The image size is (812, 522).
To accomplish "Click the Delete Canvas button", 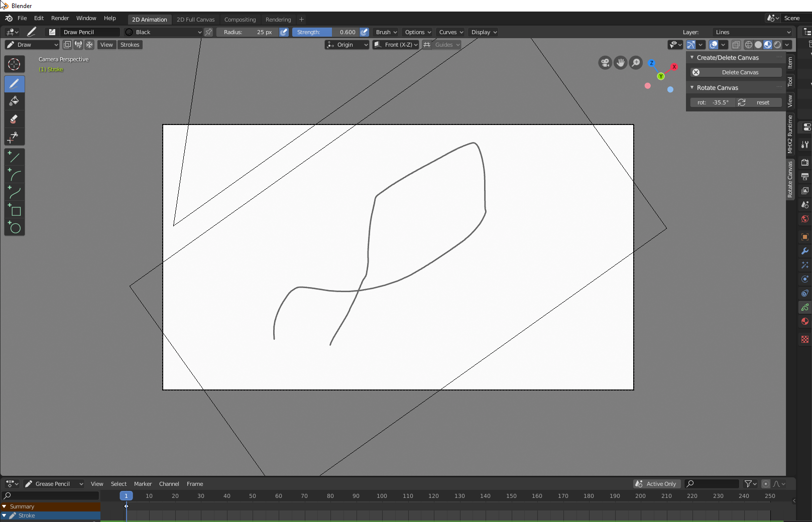I will coord(736,72).
